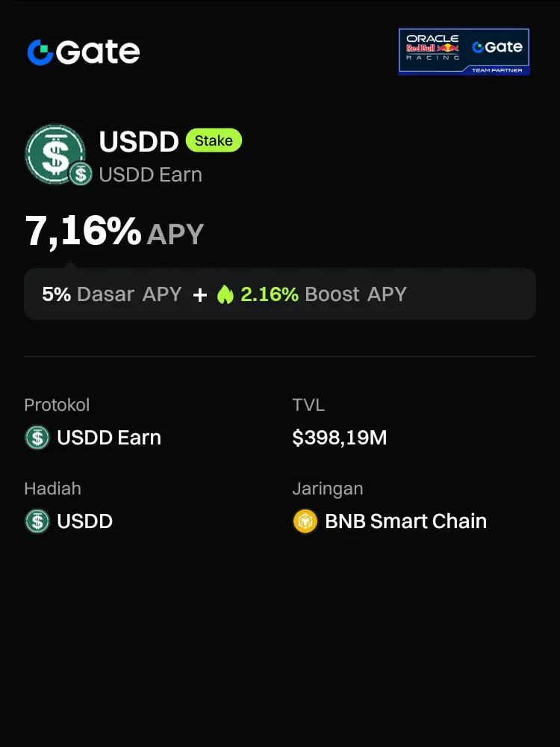Viewport: 560px width, 747px height.
Task: Select the USDD Earn protocol name
Action: (x=109, y=438)
